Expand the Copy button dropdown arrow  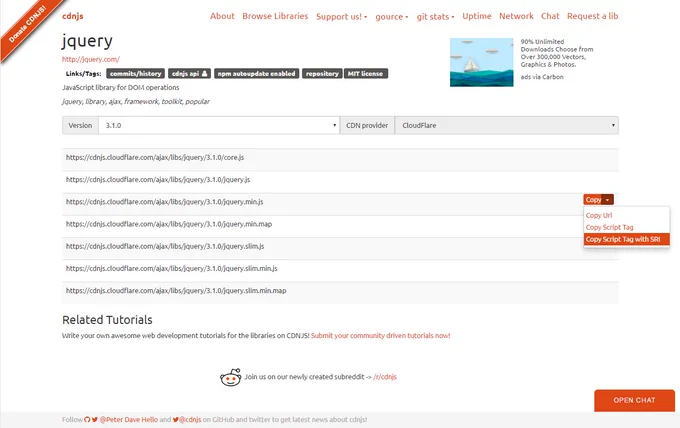click(x=608, y=199)
